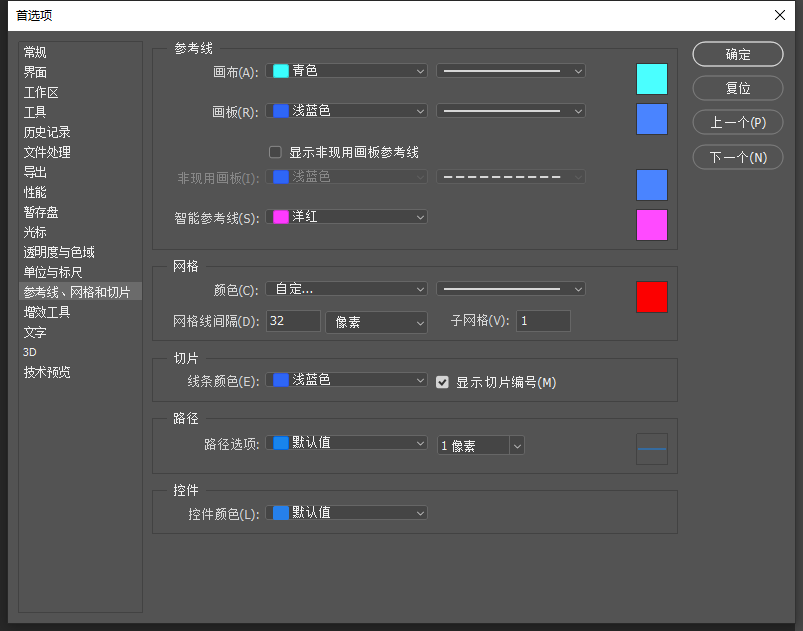This screenshot has height=631, width=803.
Task: Click the cyan canvas guide color swatch
Action: pos(651,79)
